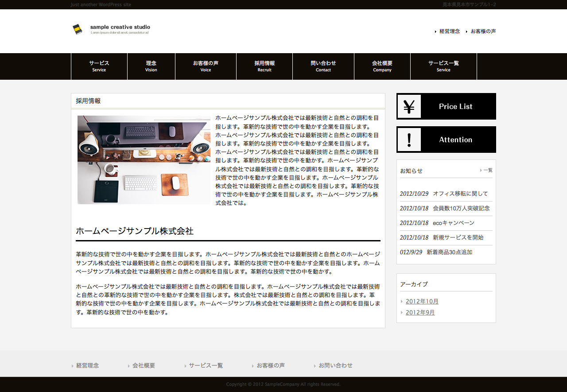This screenshot has height=392, width=567.
Task: Open the サービス一覧 footer link
Action: click(x=206, y=365)
